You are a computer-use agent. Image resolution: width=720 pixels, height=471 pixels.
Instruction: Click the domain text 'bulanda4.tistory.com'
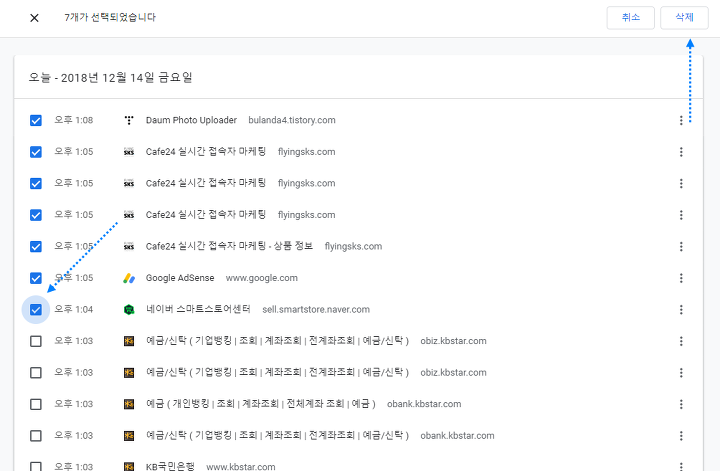point(292,120)
